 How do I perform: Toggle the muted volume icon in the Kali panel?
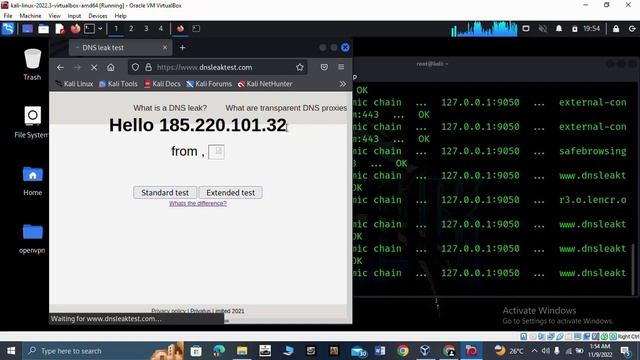point(542,29)
